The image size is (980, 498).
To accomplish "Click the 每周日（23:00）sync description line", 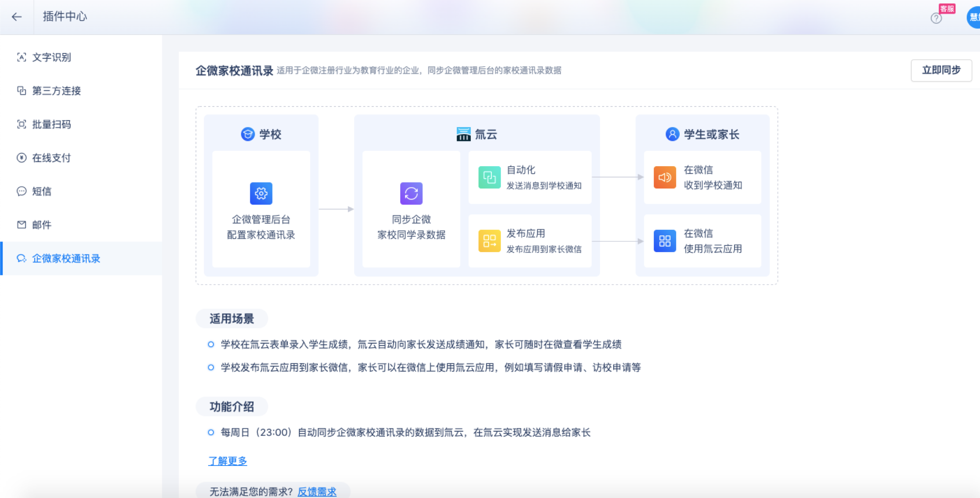I will click(405, 432).
